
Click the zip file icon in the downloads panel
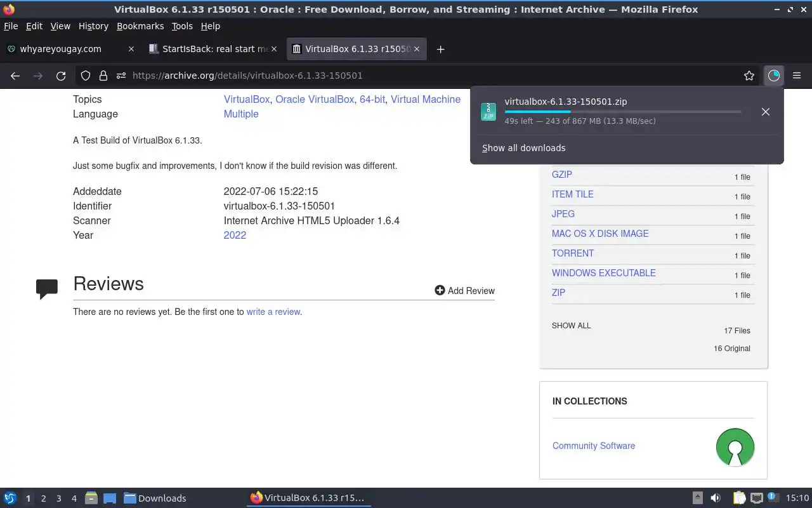(488, 112)
